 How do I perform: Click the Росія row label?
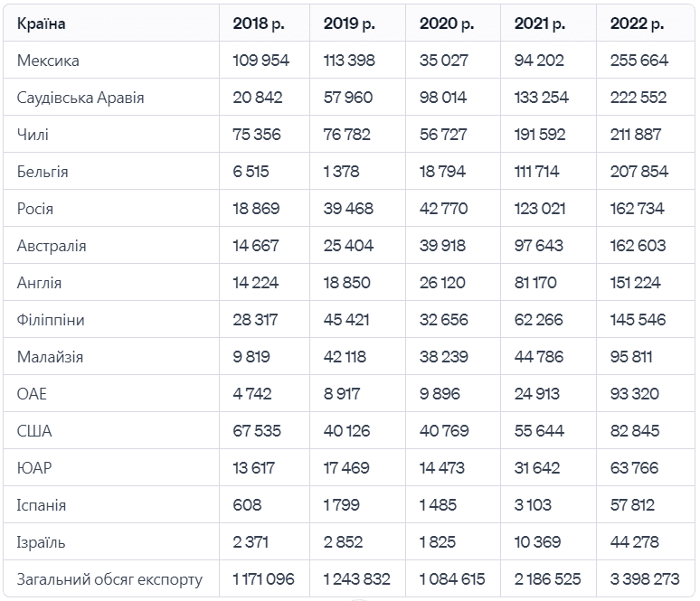pos(35,209)
